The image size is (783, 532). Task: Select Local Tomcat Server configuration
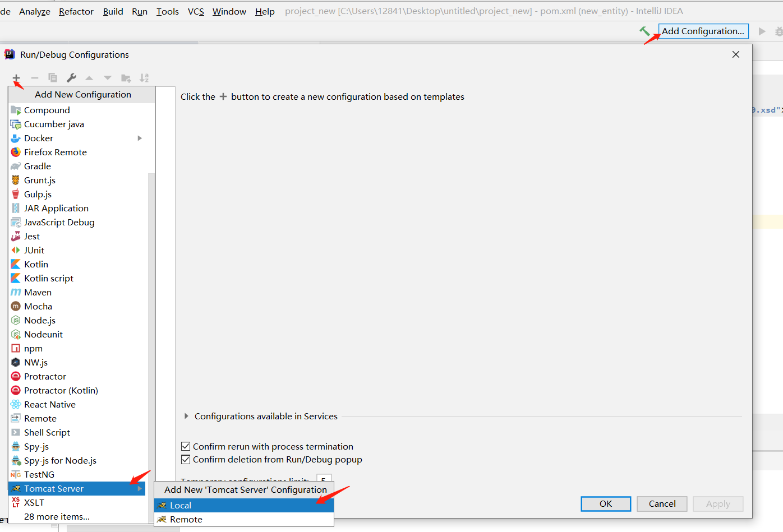[244, 505]
